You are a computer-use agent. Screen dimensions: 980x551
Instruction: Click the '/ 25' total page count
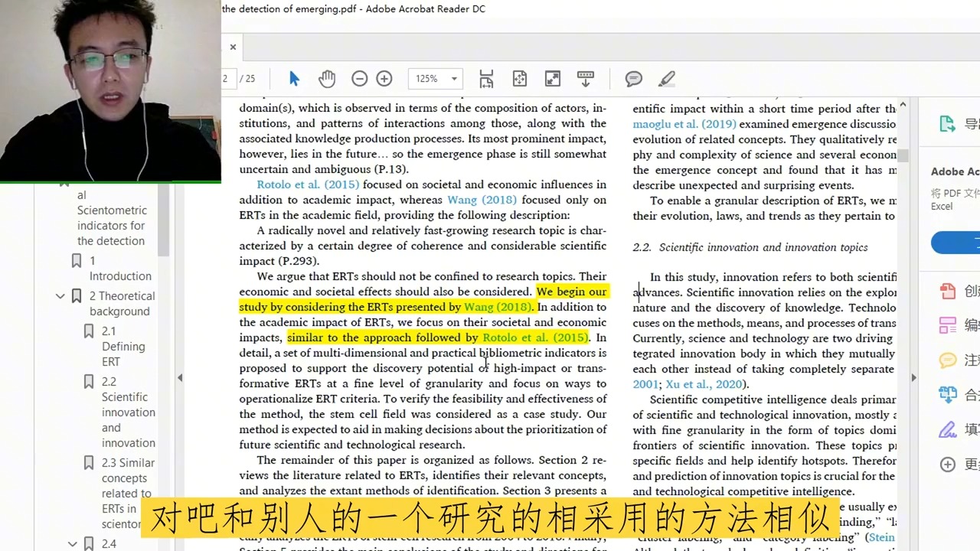(247, 79)
